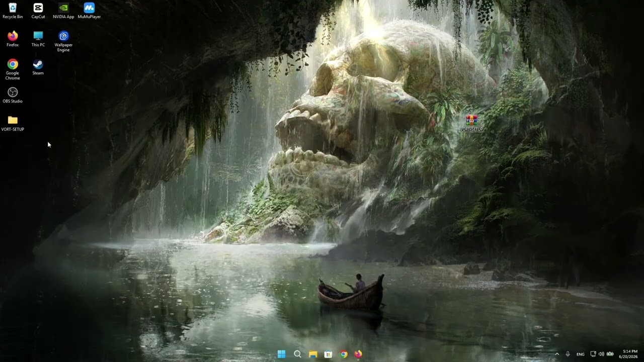This screenshot has height=362, width=644.
Task: Select the This PC desktop icon
Action: pyautogui.click(x=38, y=39)
